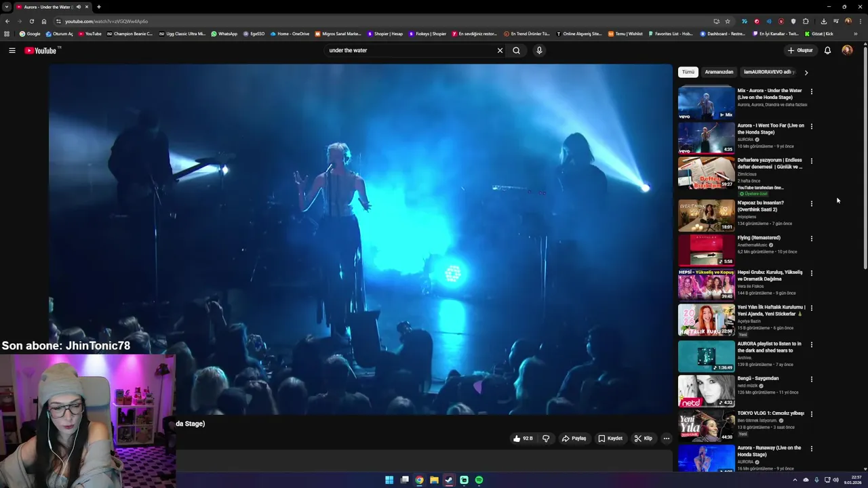The height and width of the screenshot is (488, 868).
Task: Open the browser extensions puzzle icon
Action: pyautogui.click(x=806, y=21)
